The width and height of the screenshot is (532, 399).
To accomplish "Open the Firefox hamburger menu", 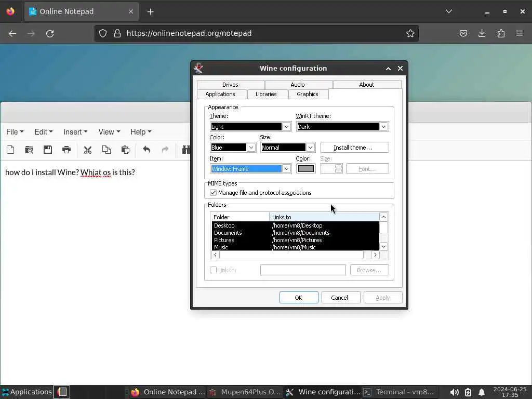I will pos(520,33).
